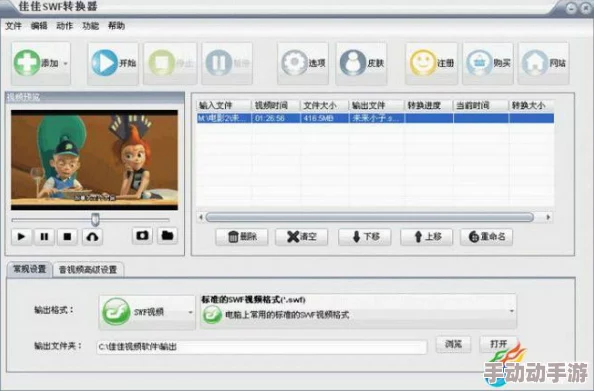Open snapshot folder icon under preview

(x=167, y=236)
